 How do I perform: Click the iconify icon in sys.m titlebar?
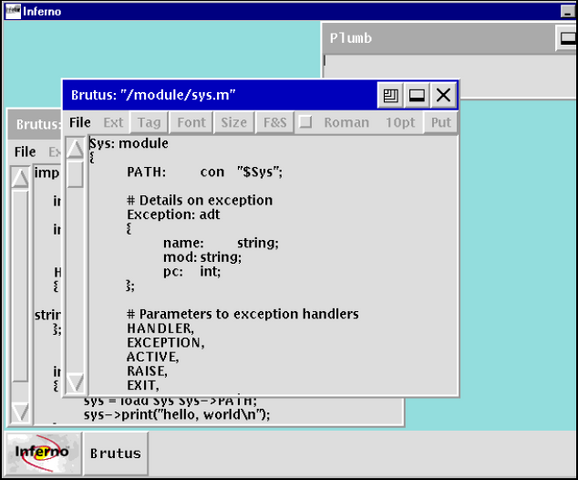pyautogui.click(x=417, y=95)
